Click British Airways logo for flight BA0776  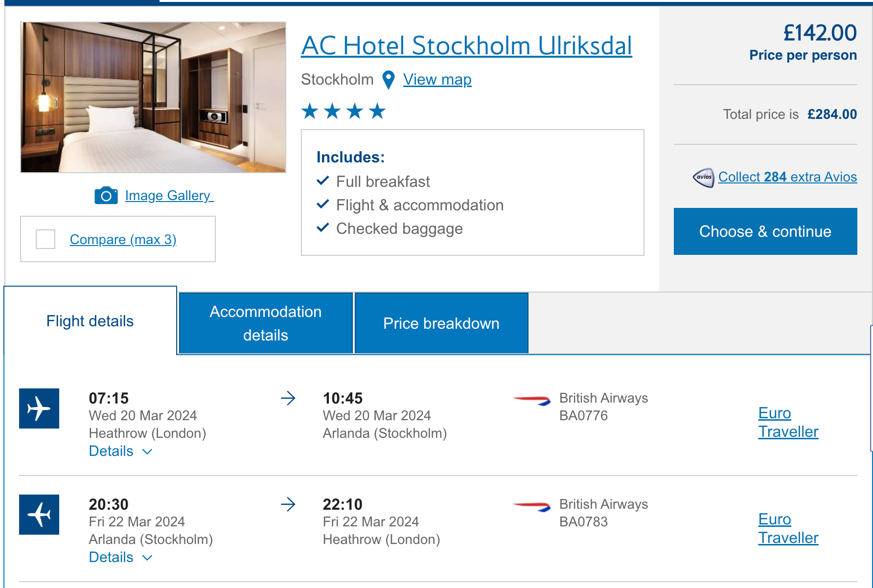pos(531,401)
